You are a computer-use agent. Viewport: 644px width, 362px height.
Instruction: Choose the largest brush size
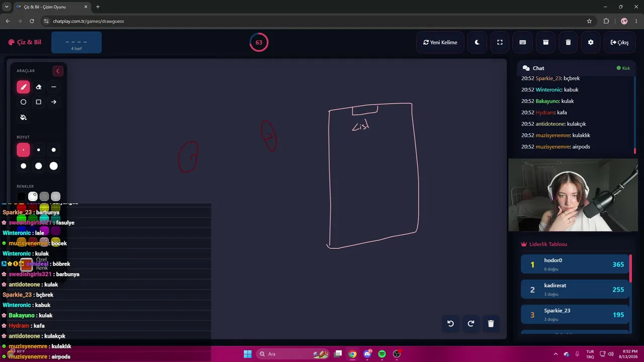(x=53, y=166)
